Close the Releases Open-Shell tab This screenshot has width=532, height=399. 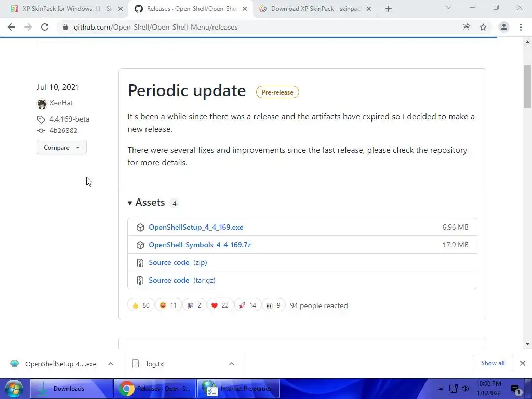coord(245,9)
